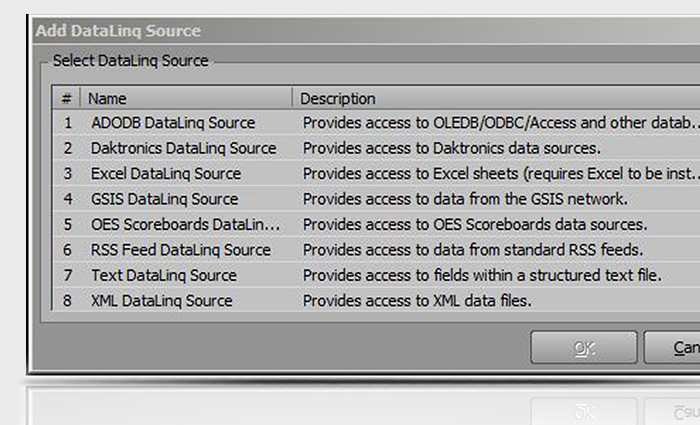
Task: Sort list by the Name column header
Action: click(x=186, y=98)
